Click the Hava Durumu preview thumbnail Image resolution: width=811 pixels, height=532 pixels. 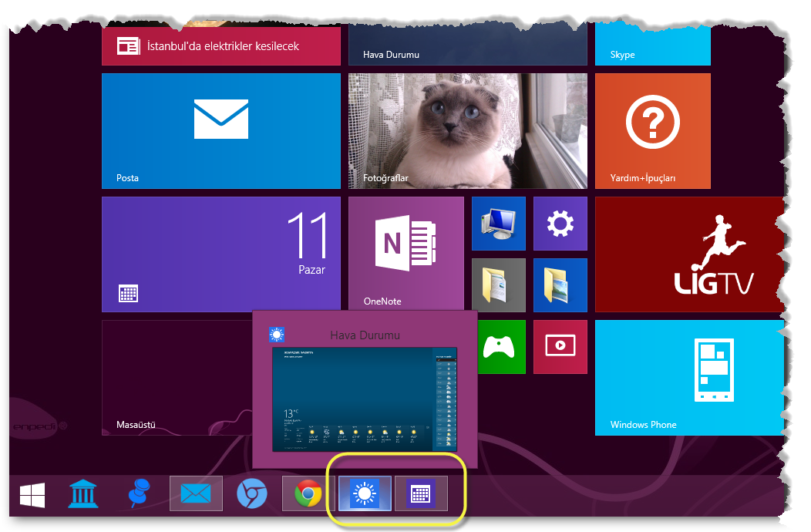click(x=364, y=399)
